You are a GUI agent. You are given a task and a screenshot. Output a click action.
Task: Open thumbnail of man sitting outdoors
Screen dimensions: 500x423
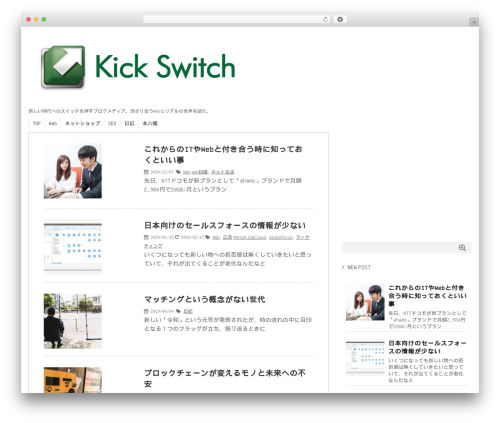coord(73,321)
